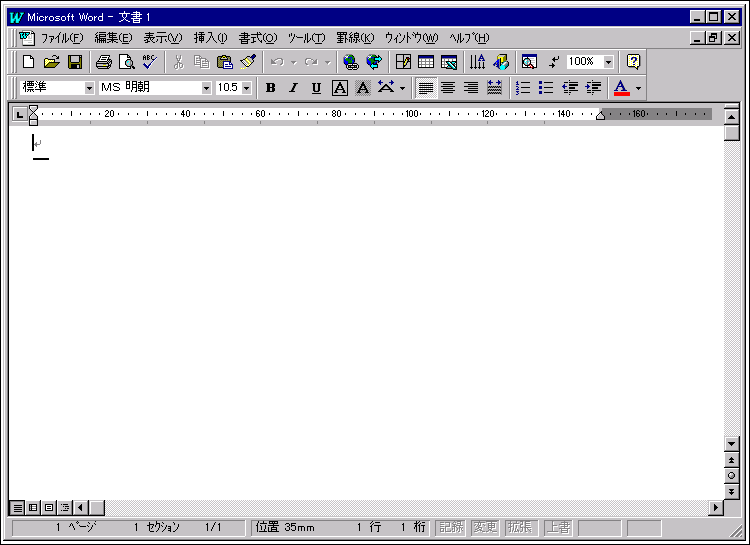Apply distributed alignment icon
750x545 pixels.
[494, 88]
